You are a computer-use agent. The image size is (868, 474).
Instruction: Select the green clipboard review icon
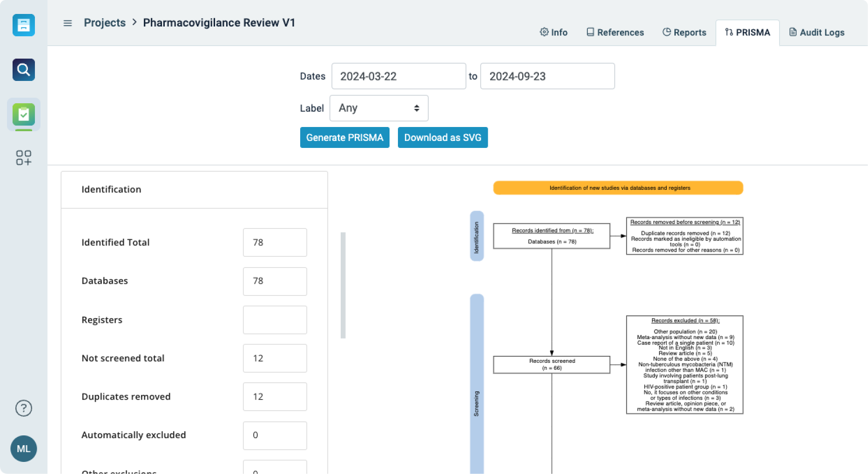click(24, 114)
